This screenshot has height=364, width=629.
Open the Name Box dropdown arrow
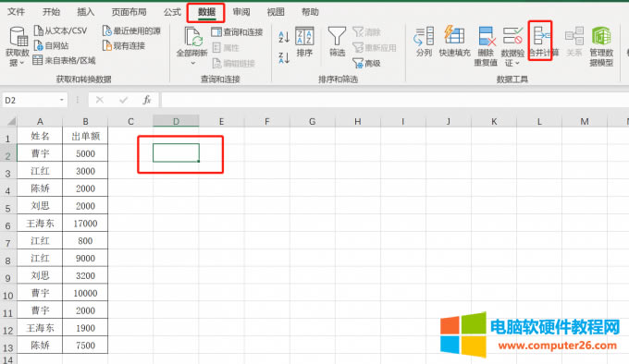tap(61, 100)
